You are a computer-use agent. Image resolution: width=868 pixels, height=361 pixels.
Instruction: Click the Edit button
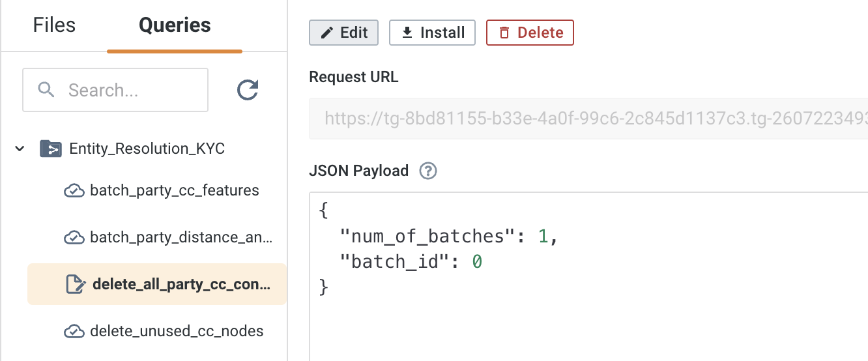click(343, 33)
